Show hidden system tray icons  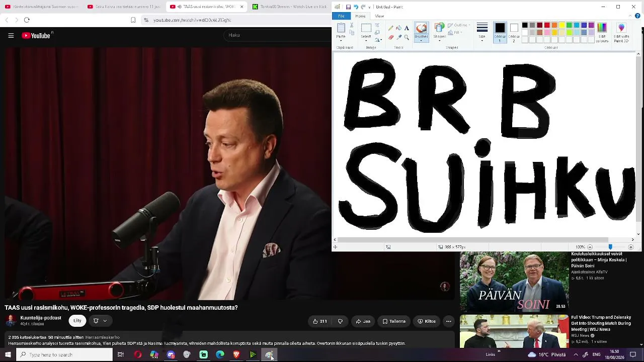pos(576,354)
